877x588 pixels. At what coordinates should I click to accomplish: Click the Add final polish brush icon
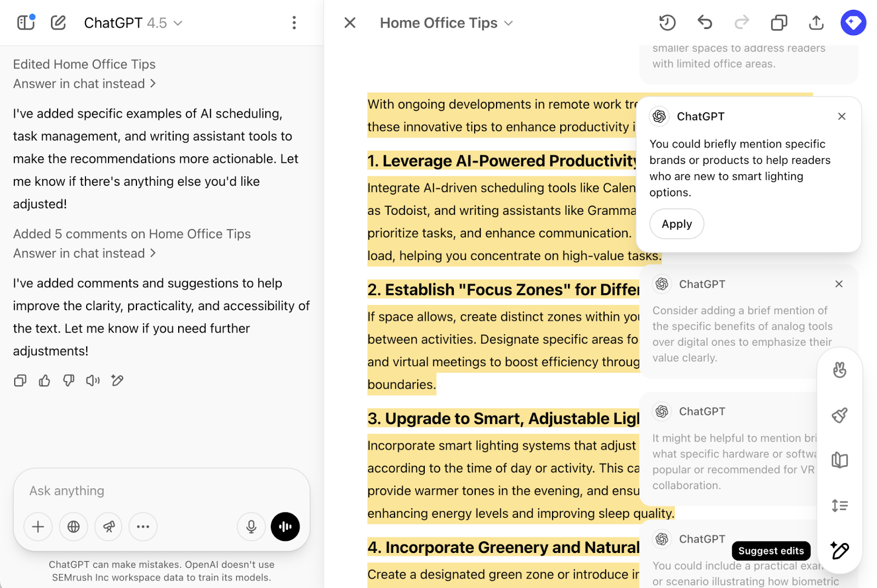(x=839, y=414)
